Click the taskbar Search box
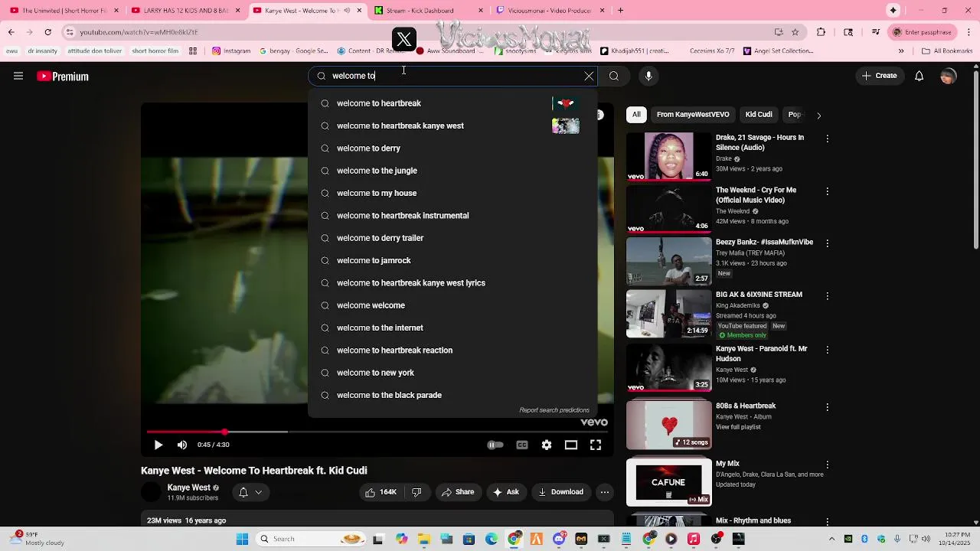Screen dimensions: 980x551 coord(311,539)
